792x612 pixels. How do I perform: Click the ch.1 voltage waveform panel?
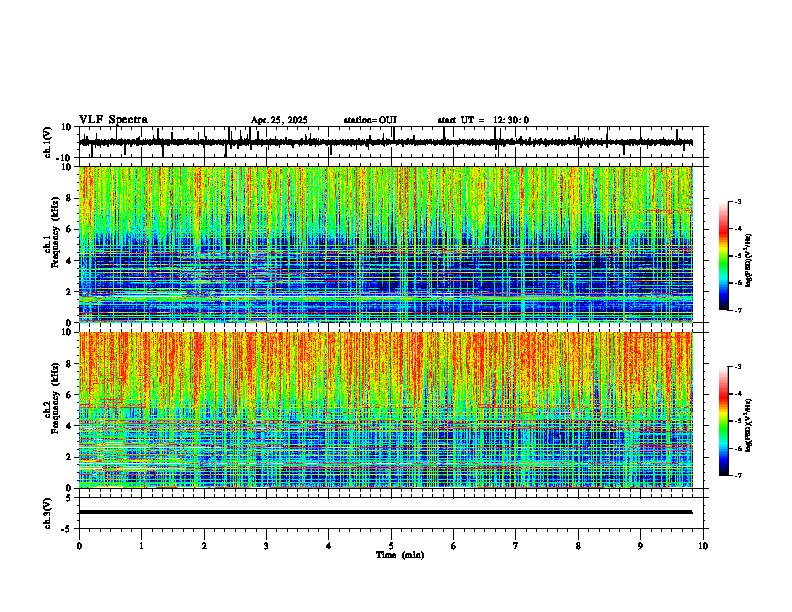[x=391, y=142]
